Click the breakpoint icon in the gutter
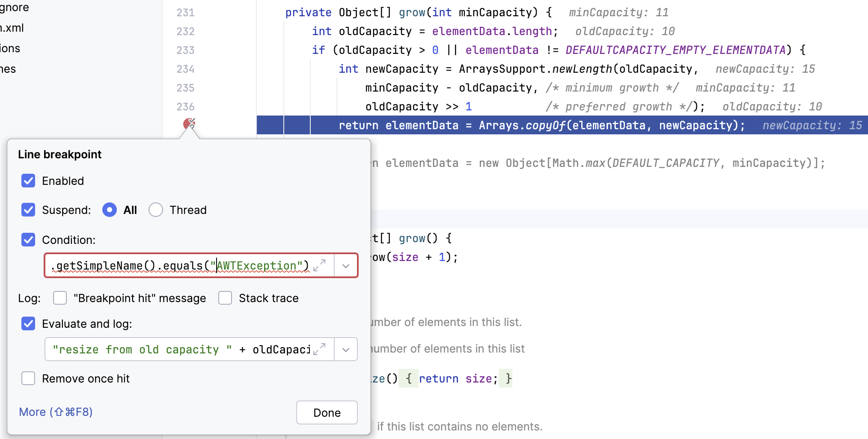Image resolution: width=868 pixels, height=439 pixels. coord(189,124)
